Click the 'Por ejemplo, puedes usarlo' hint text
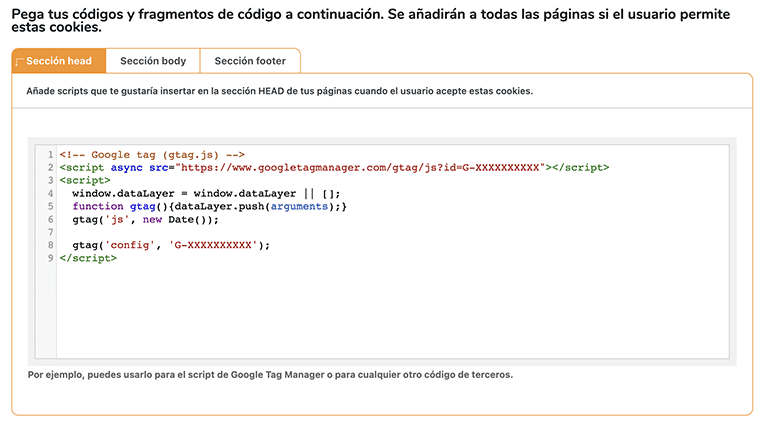Viewport: 768px width, 428px height. (270, 375)
